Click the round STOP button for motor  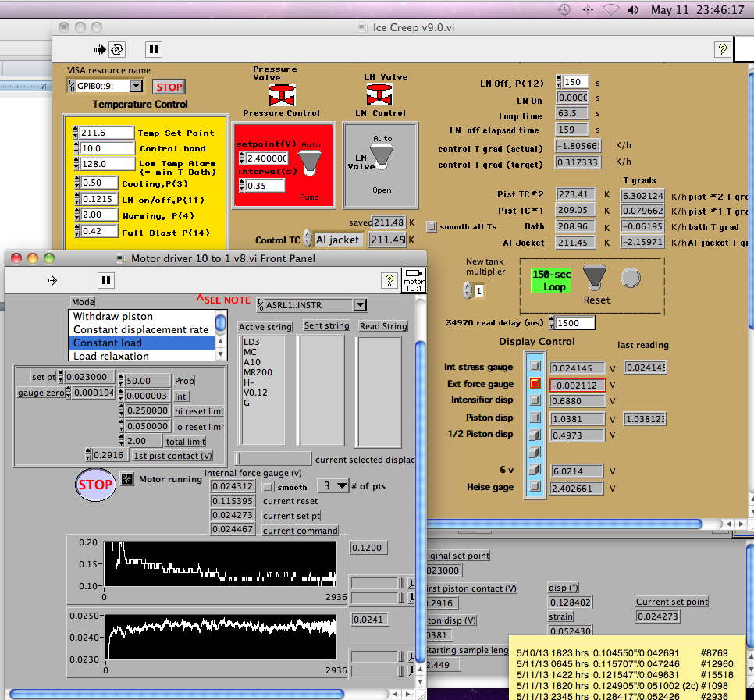click(95, 485)
